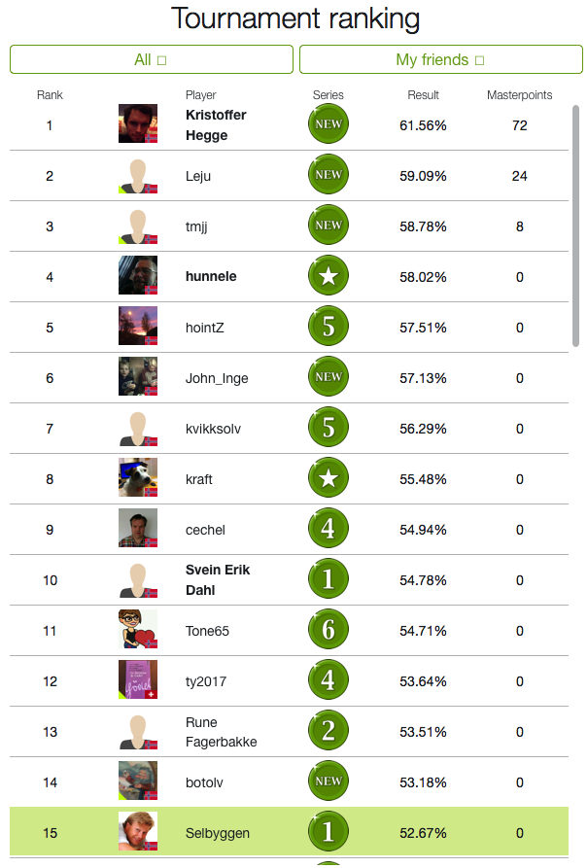The width and height of the screenshot is (588, 868).
Task: Open Tone65's cartoon avatar
Action: [x=138, y=629]
